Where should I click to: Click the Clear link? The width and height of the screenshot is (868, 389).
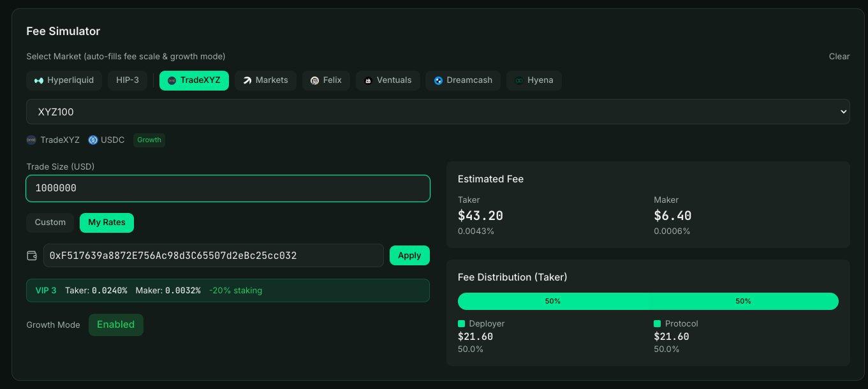coord(839,56)
